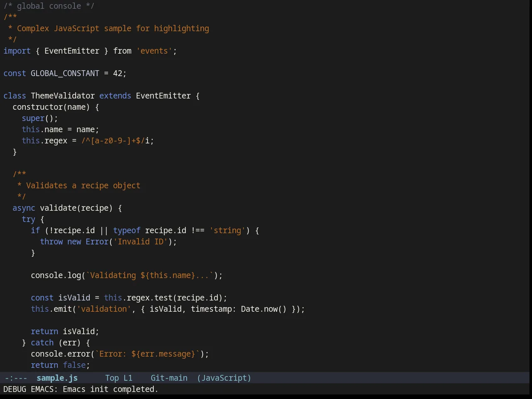Viewport: 532px width, 399px height.
Task: Click the 'super' call
Action: 33,118
